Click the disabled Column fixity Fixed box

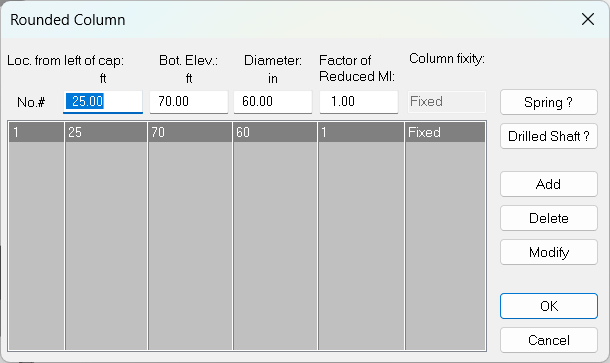click(x=447, y=102)
